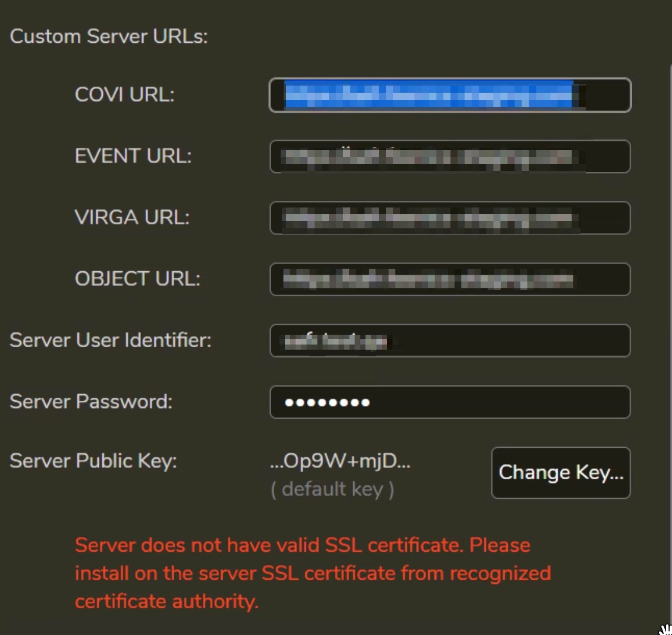Click into the OBJECT URL field
672x635 pixels.
[450, 279]
